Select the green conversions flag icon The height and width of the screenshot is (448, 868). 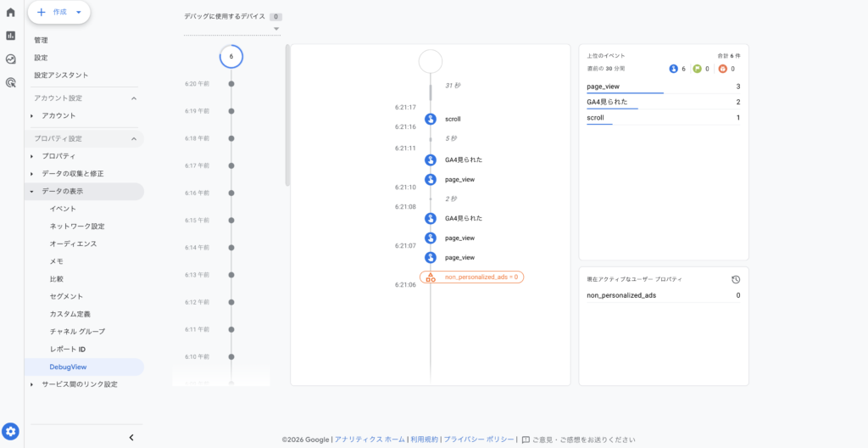697,69
